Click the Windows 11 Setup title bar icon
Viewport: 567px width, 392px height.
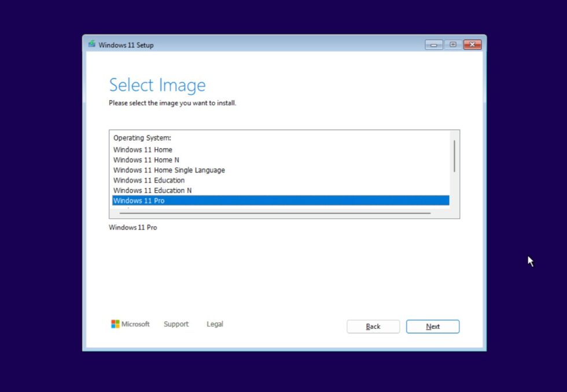coord(92,44)
